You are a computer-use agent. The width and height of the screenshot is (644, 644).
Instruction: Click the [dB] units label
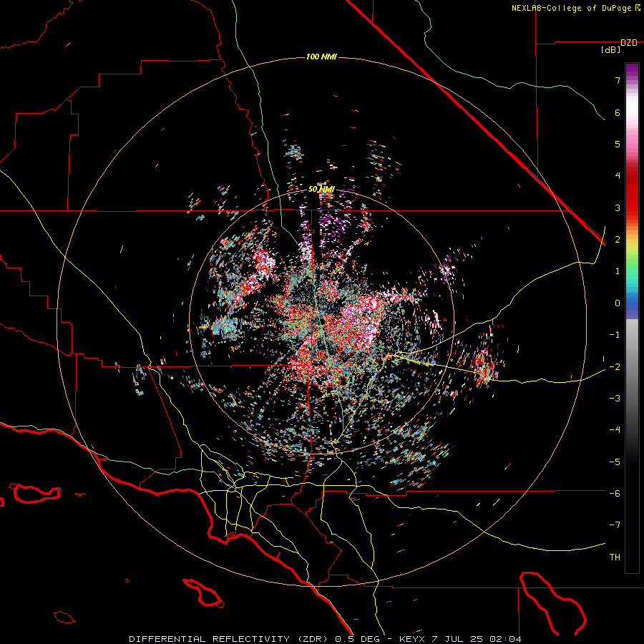pyautogui.click(x=610, y=50)
